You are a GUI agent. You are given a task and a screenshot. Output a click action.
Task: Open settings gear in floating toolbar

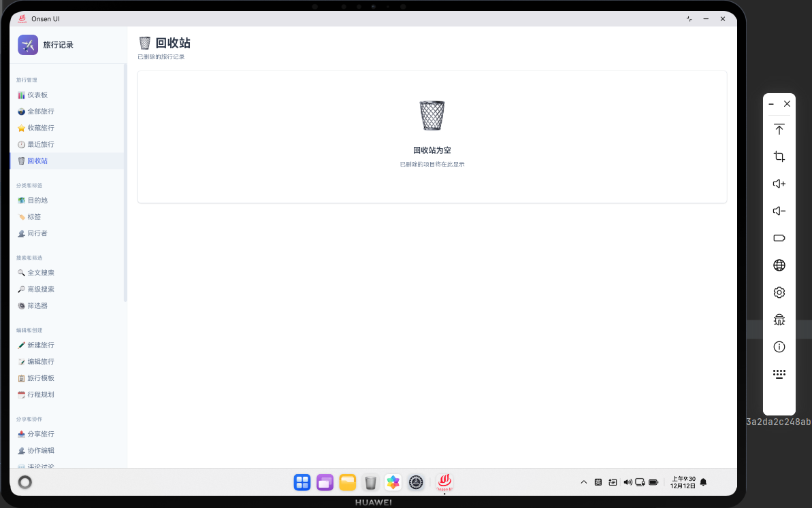pos(779,292)
